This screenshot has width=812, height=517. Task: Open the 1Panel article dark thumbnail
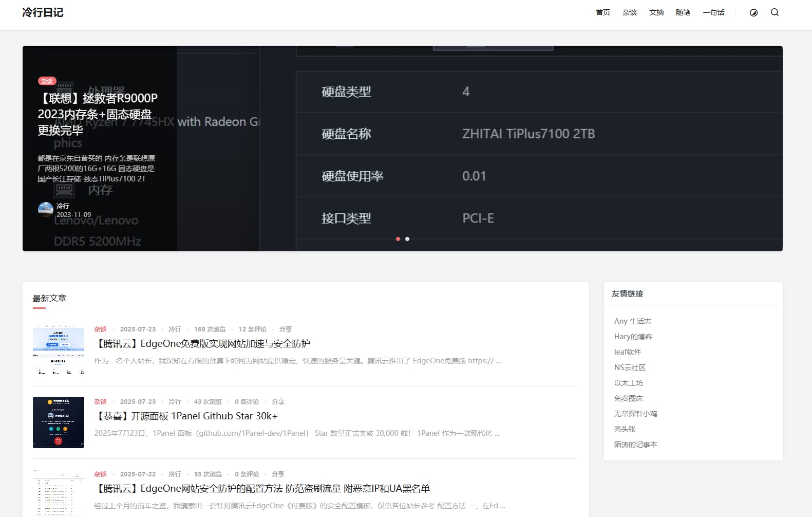pos(59,422)
